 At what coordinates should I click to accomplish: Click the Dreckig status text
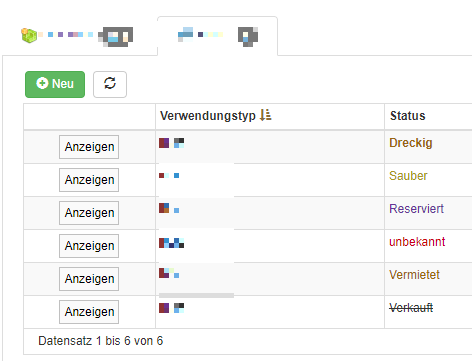411,143
